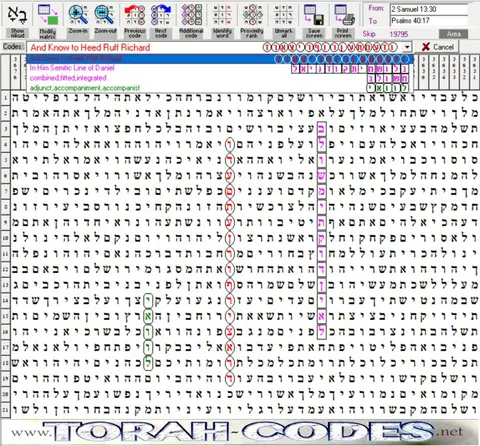Click the Save screen floppy icon
The width and height of the screenshot is (480, 446).
click(314, 14)
